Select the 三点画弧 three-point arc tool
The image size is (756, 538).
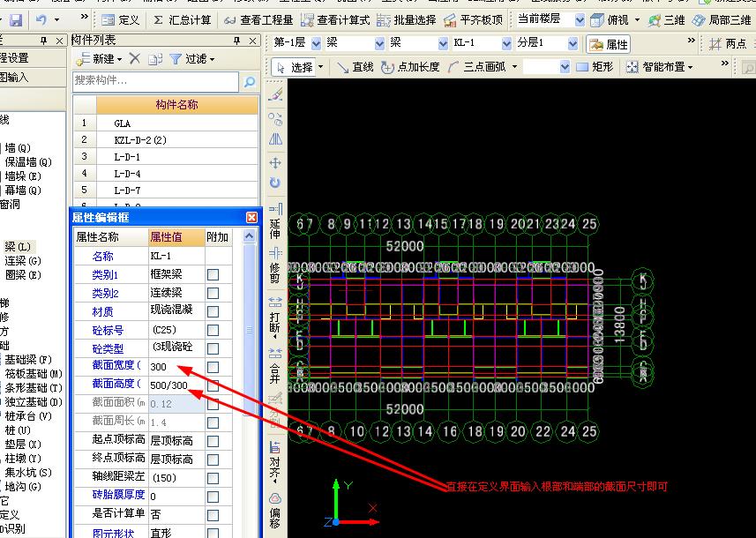pyautogui.click(x=477, y=67)
